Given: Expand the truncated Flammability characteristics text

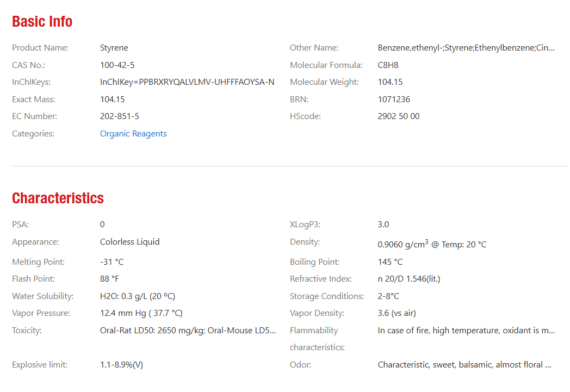Looking at the screenshot, I should click(466, 331).
